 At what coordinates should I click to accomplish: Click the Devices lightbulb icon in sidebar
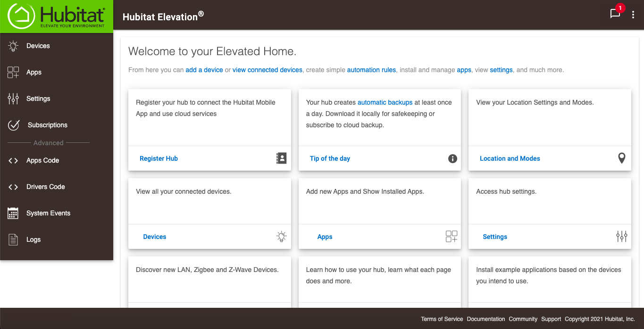pyautogui.click(x=13, y=46)
